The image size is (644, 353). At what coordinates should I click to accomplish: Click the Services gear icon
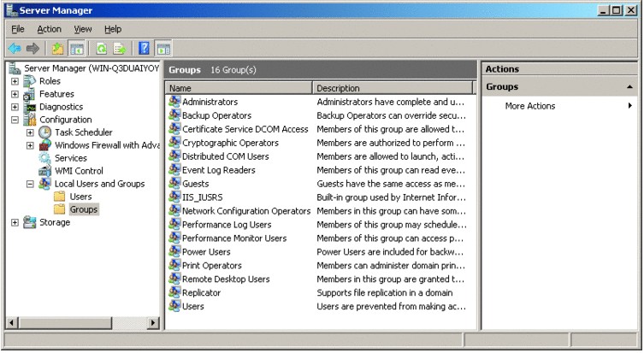point(44,157)
